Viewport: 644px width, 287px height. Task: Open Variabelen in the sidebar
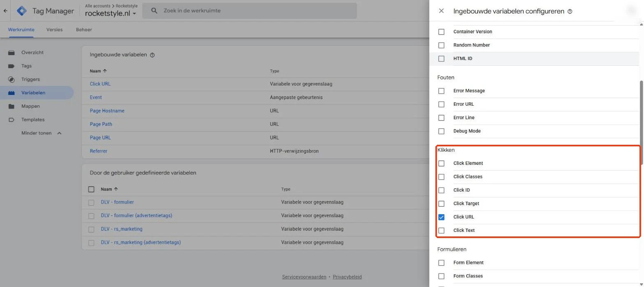(x=37, y=93)
